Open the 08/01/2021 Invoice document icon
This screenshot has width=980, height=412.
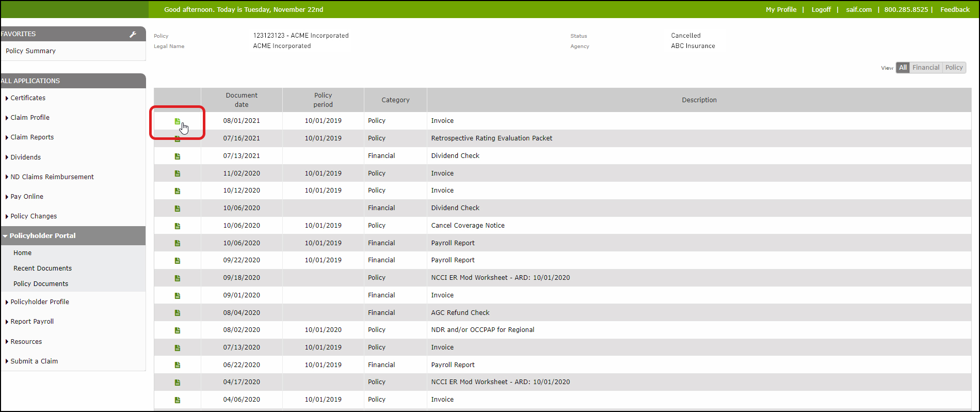point(177,121)
